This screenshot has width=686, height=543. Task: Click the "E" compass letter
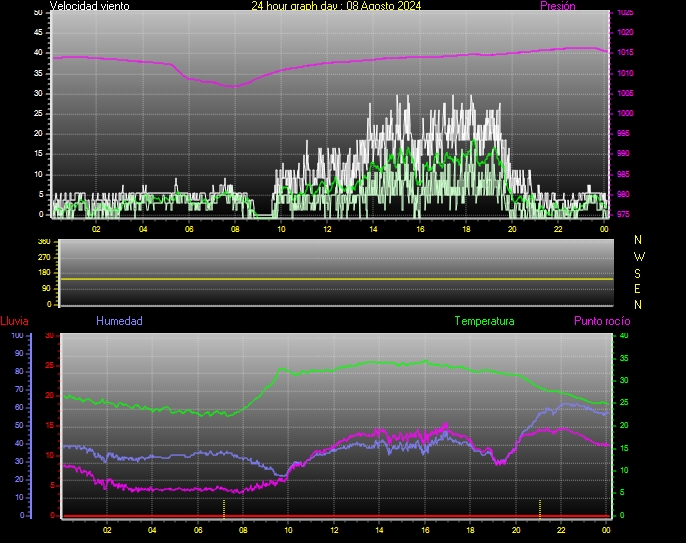tap(637, 289)
